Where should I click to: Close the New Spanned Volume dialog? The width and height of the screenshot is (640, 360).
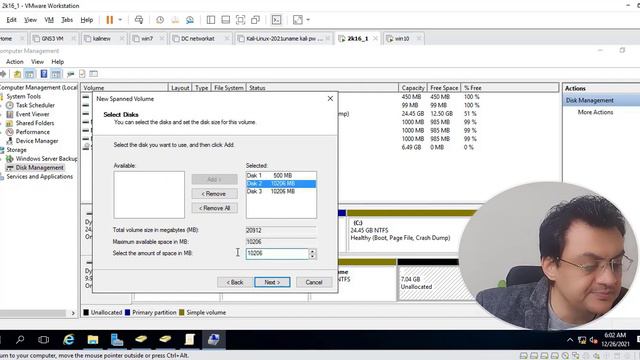click(330, 99)
